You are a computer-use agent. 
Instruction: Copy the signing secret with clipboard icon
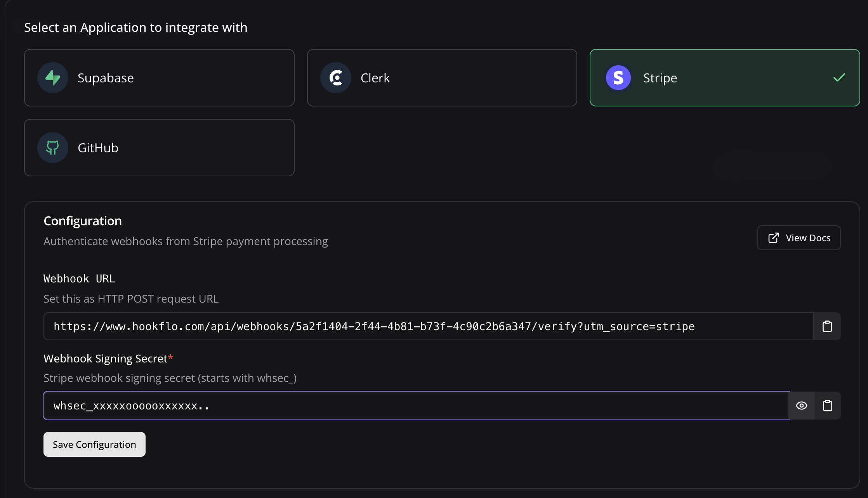click(x=827, y=406)
